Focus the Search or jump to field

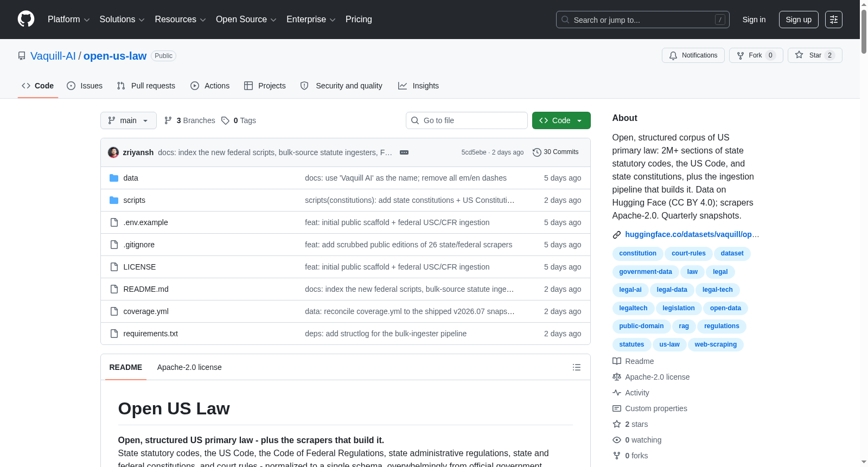(643, 20)
